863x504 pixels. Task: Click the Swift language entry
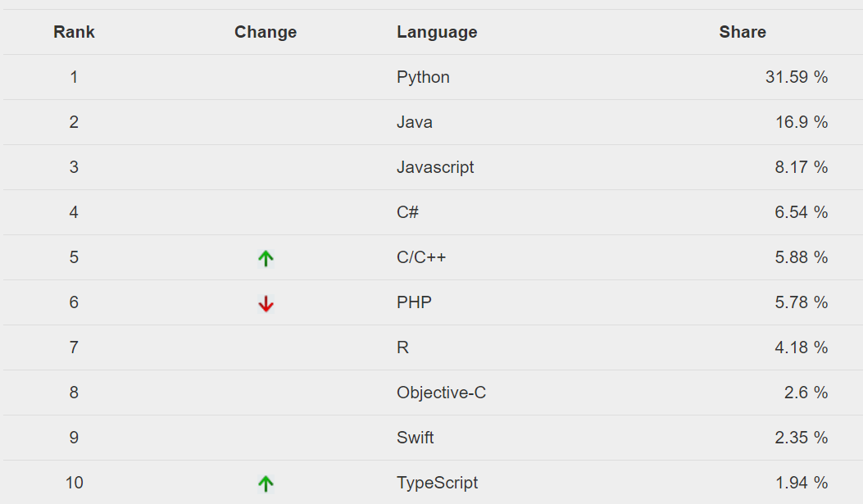pos(415,438)
